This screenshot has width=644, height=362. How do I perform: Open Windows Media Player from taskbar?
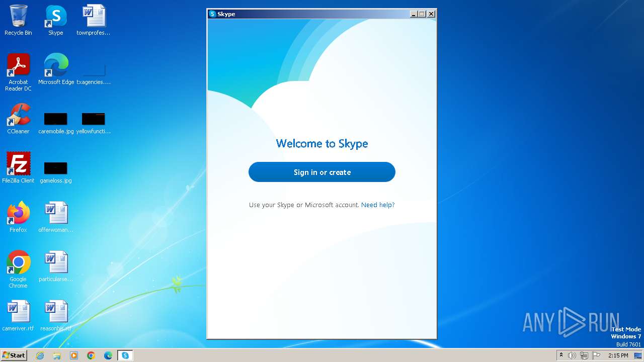pos(74,355)
